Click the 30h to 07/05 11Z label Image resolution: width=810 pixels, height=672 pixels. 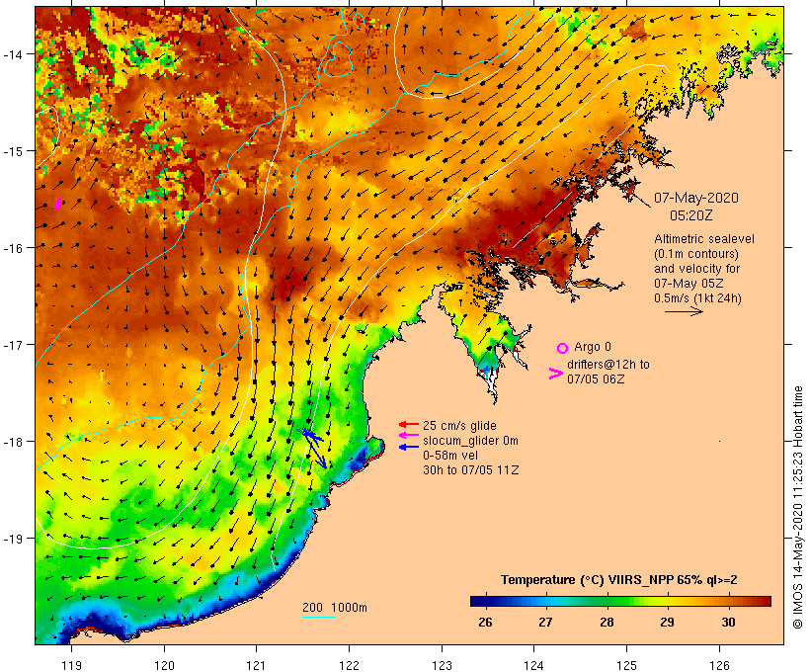coord(470,470)
